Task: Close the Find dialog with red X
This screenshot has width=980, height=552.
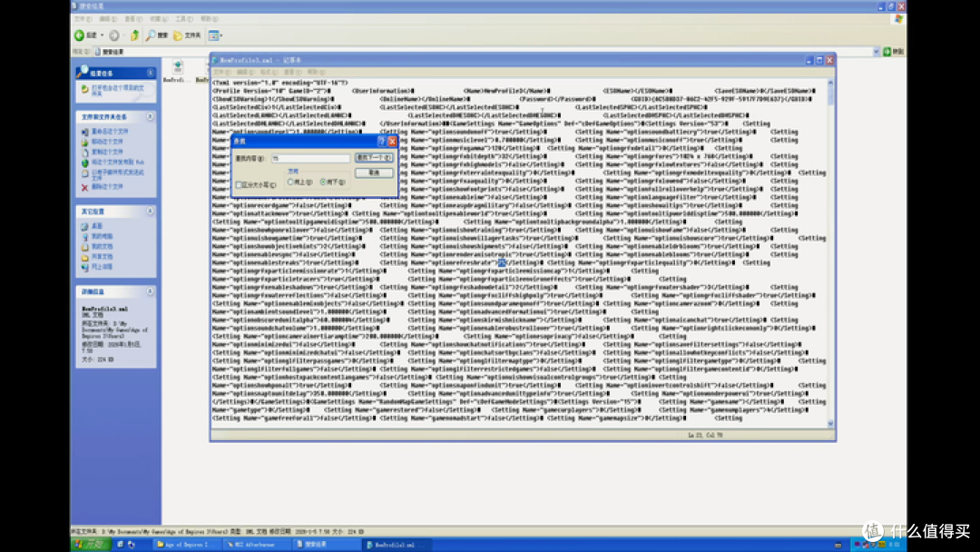Action: 393,142
